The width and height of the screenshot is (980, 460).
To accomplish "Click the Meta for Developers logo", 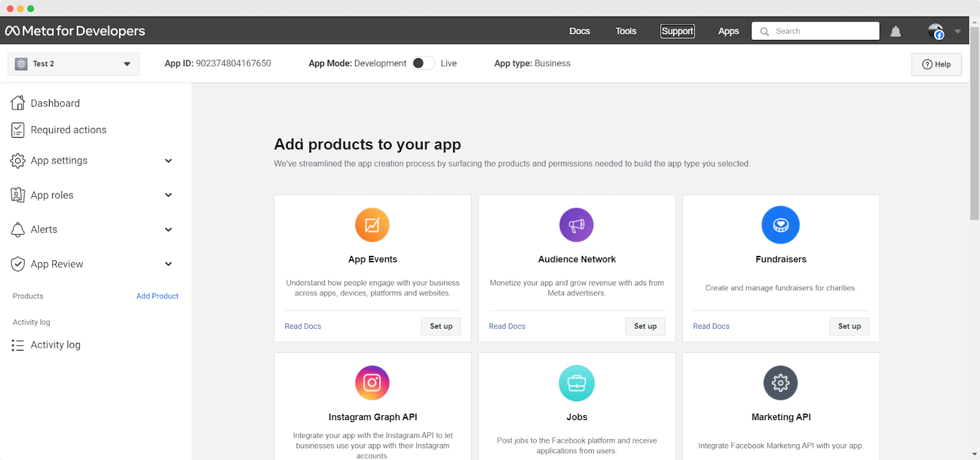I will [x=75, y=31].
